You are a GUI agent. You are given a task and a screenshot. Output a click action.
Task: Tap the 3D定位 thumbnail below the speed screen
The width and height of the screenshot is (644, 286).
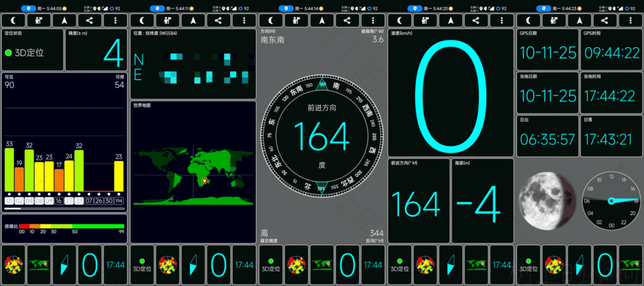pyautogui.click(x=399, y=265)
